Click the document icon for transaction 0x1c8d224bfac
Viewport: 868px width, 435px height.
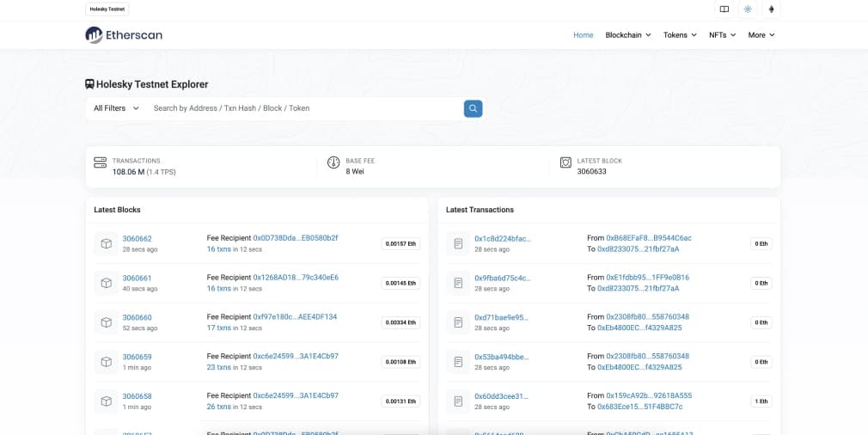(x=458, y=244)
